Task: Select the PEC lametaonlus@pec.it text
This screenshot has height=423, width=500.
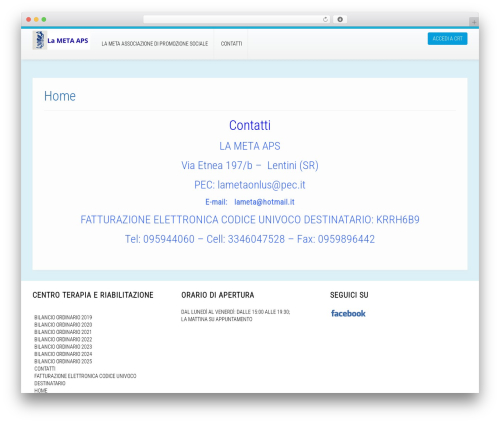Action: point(250,185)
